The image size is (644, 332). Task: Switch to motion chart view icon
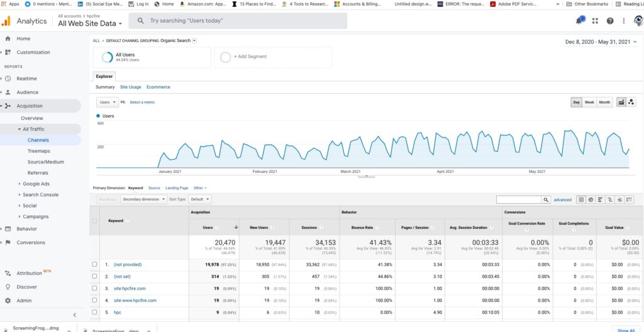(631, 102)
